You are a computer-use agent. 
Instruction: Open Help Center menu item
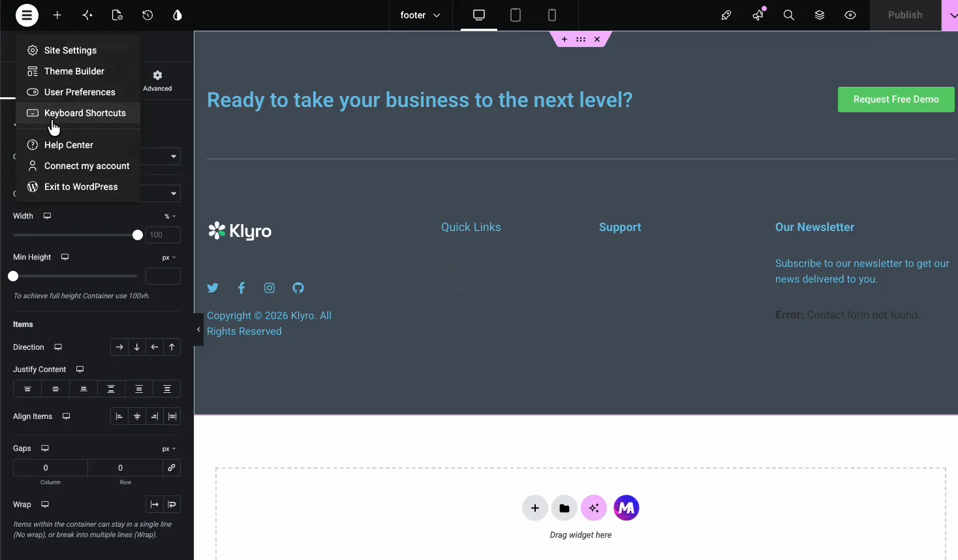click(78, 145)
